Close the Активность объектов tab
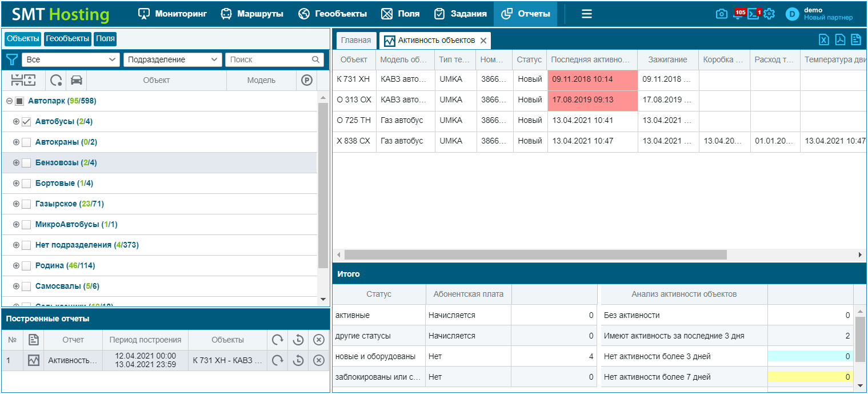 pos(483,41)
